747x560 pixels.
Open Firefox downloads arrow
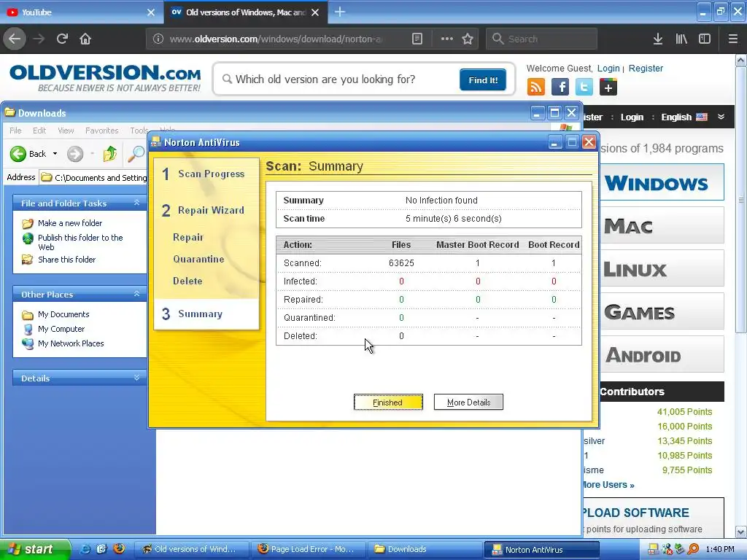(x=658, y=39)
